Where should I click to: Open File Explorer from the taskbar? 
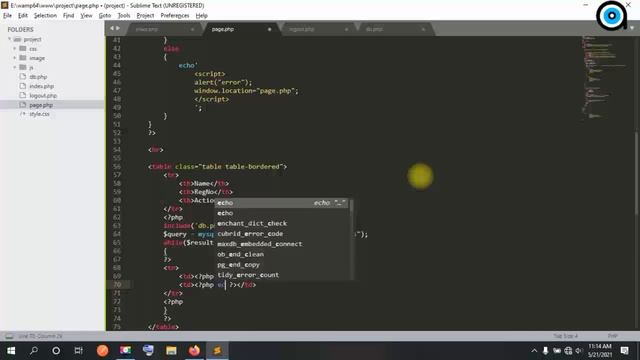(171, 351)
